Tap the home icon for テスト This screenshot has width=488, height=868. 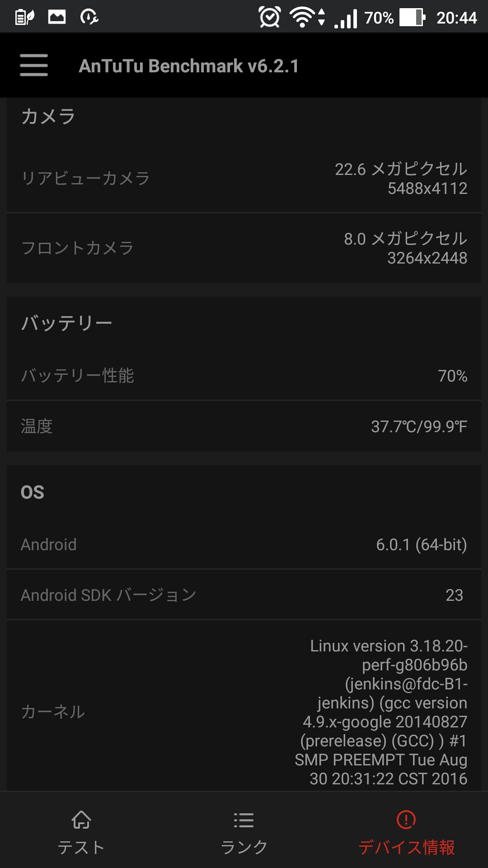click(x=81, y=820)
